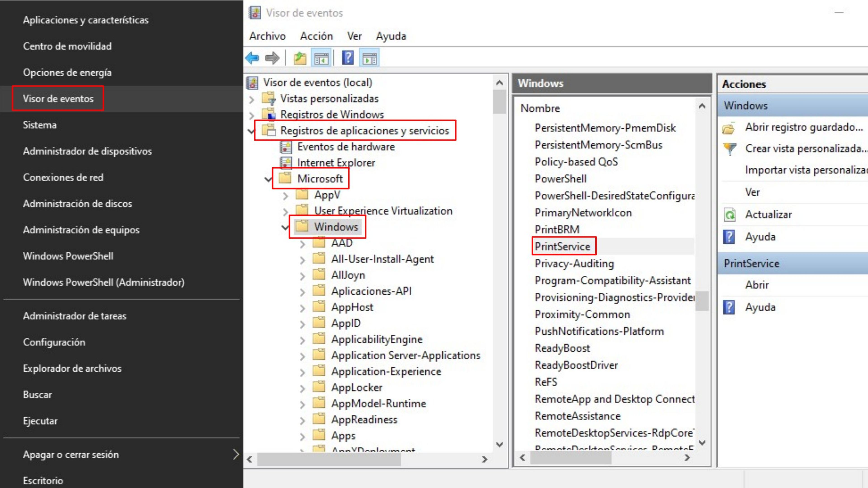Click Actualizar in Acciones pane
868x488 pixels.
pyautogui.click(x=768, y=215)
